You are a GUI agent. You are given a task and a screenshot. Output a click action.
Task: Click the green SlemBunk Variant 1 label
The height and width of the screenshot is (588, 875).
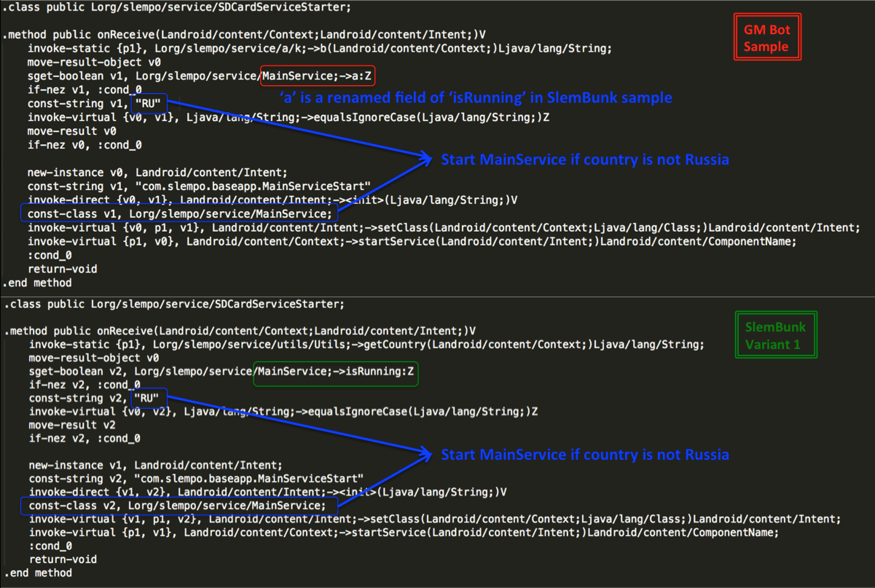(776, 335)
